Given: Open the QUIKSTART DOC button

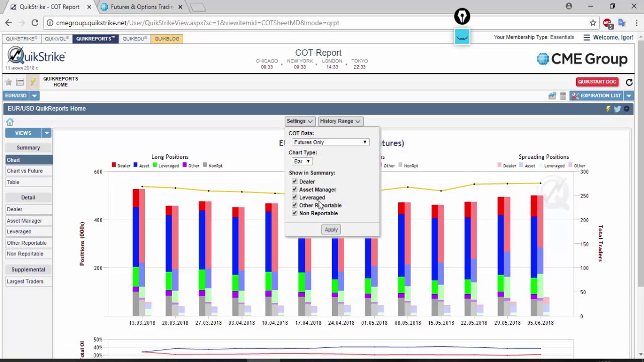Looking at the screenshot, I should [597, 82].
